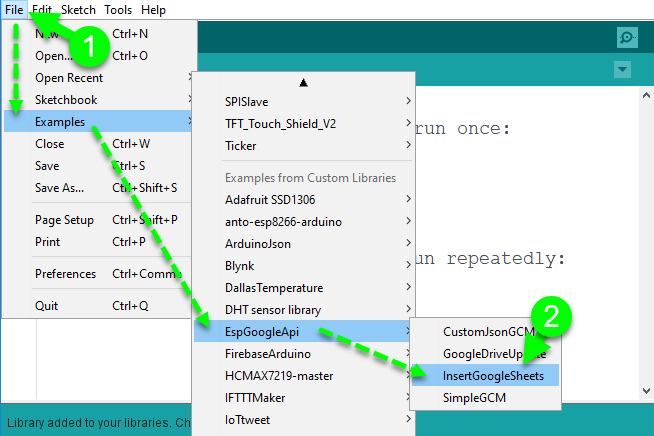
Task: Expand the Open Recent submenu
Action: pos(98,78)
